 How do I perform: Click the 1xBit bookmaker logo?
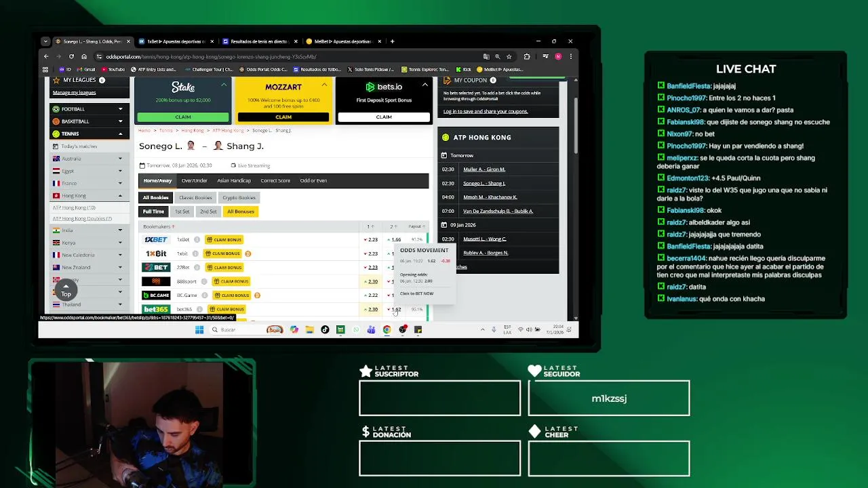[x=155, y=253]
